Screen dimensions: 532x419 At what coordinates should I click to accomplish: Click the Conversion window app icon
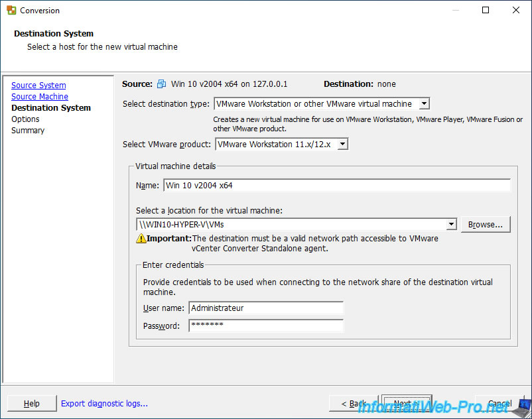point(11,10)
